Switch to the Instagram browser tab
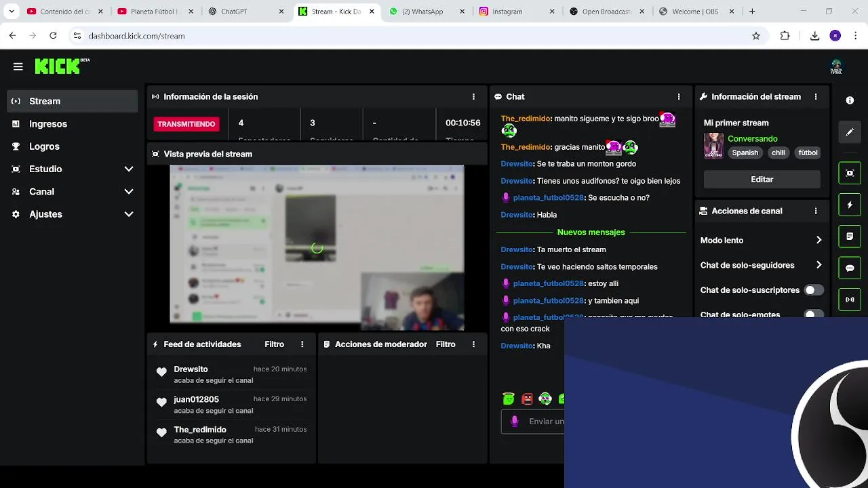This screenshot has width=868, height=488. pyautogui.click(x=518, y=12)
